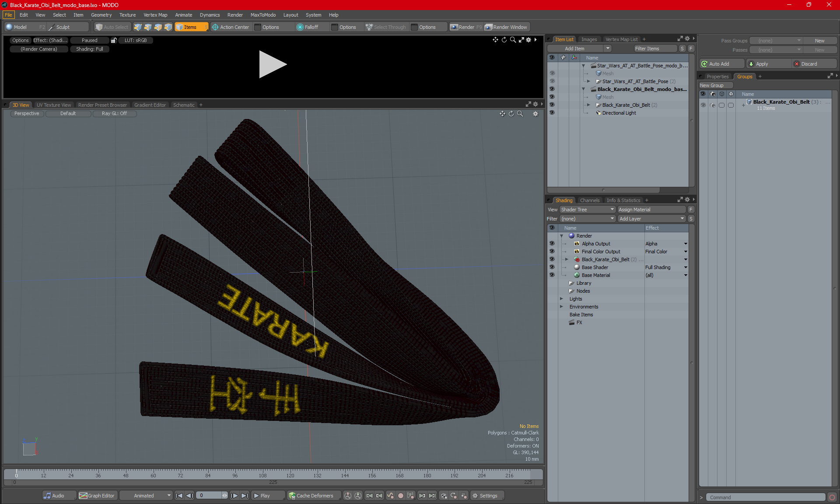Step to previous frame
The image size is (840, 504).
point(189,496)
